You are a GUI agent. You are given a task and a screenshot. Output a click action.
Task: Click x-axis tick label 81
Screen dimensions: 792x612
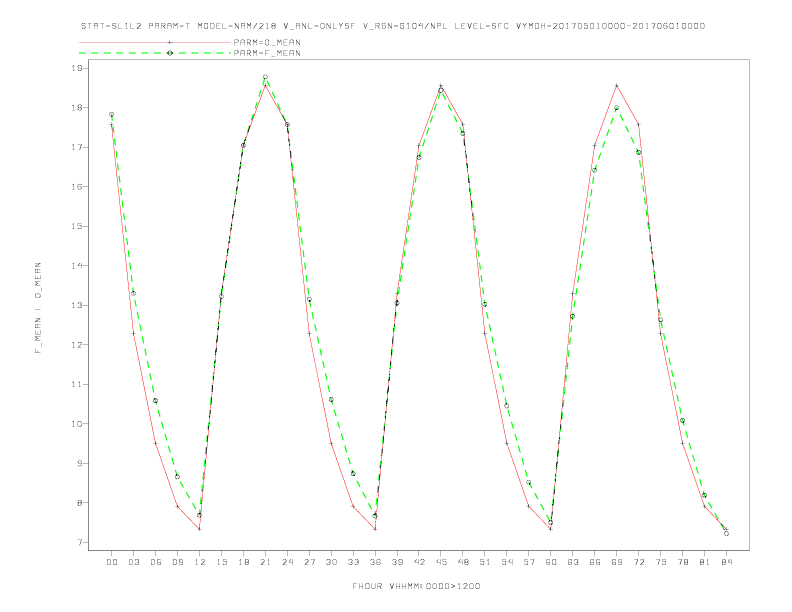705,562
